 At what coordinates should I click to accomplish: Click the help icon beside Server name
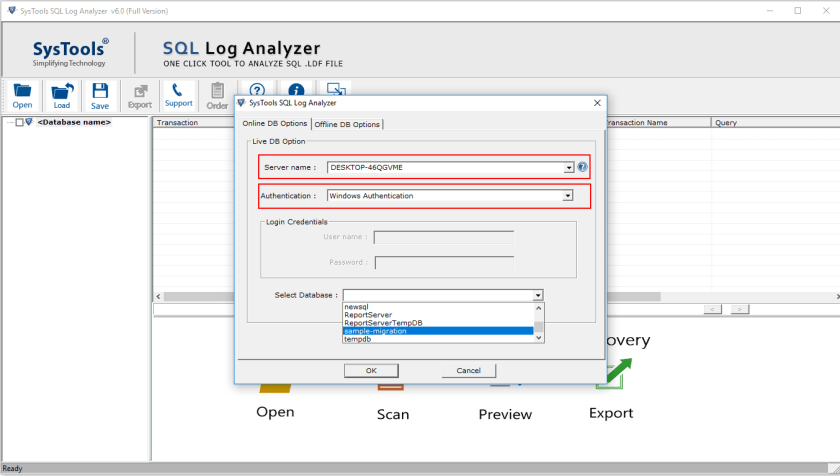click(x=582, y=167)
